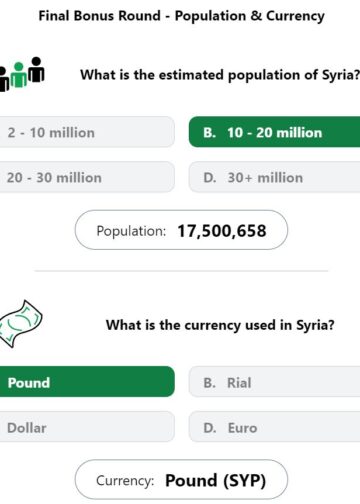Image resolution: width=360 pixels, height=504 pixels.
Task: Select the Pound currency answer
Action: pos(87,382)
